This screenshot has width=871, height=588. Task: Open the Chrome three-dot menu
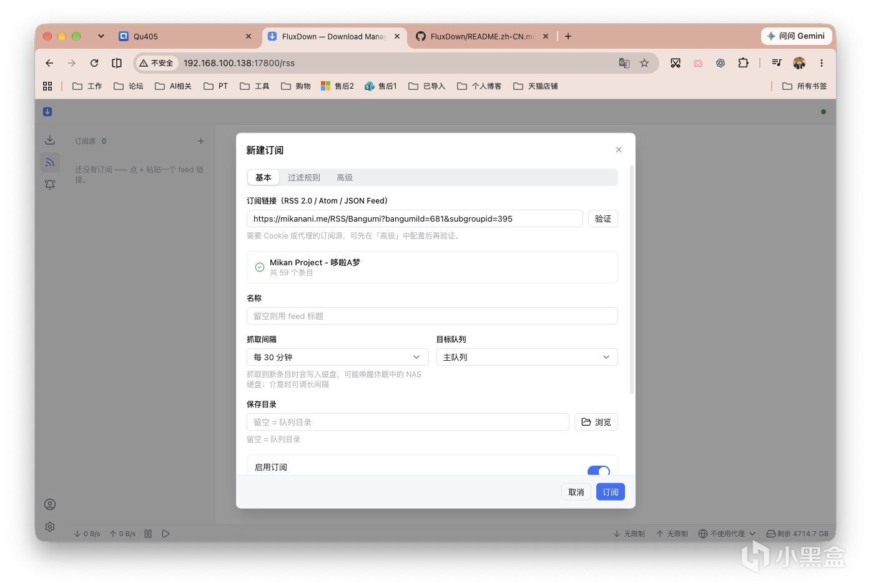pyautogui.click(x=822, y=63)
